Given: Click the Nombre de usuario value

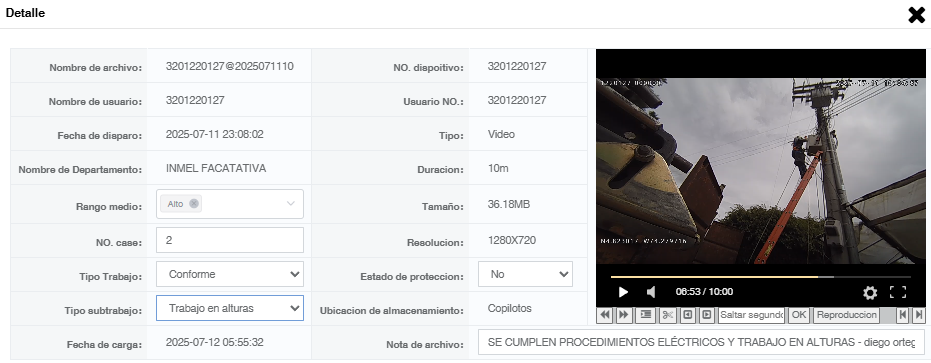Looking at the screenshot, I should pyautogui.click(x=195, y=100).
